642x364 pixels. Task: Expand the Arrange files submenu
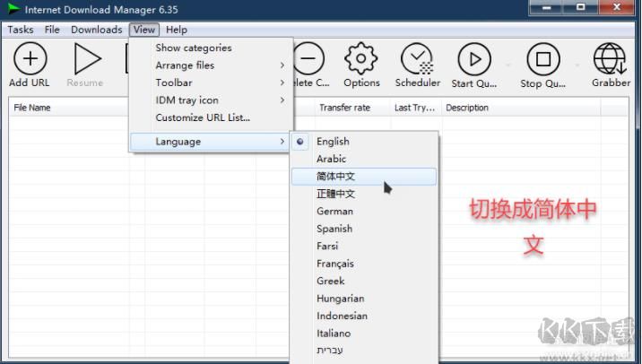tap(185, 65)
